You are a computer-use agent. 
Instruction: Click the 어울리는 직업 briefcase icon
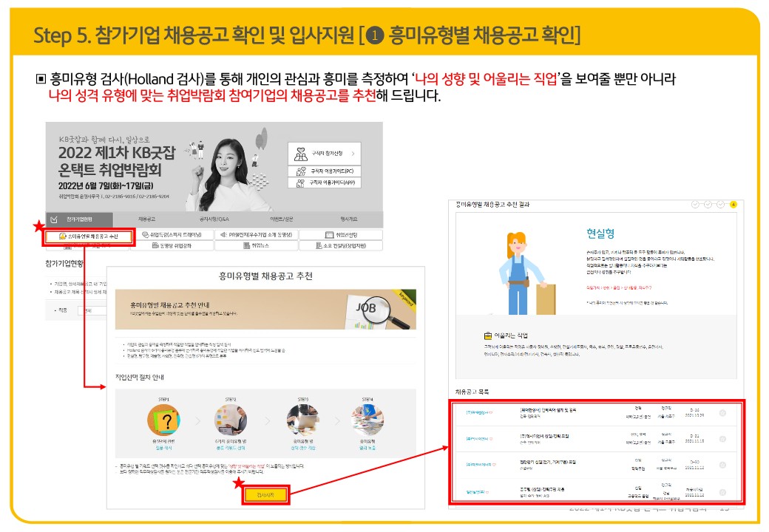coord(487,335)
